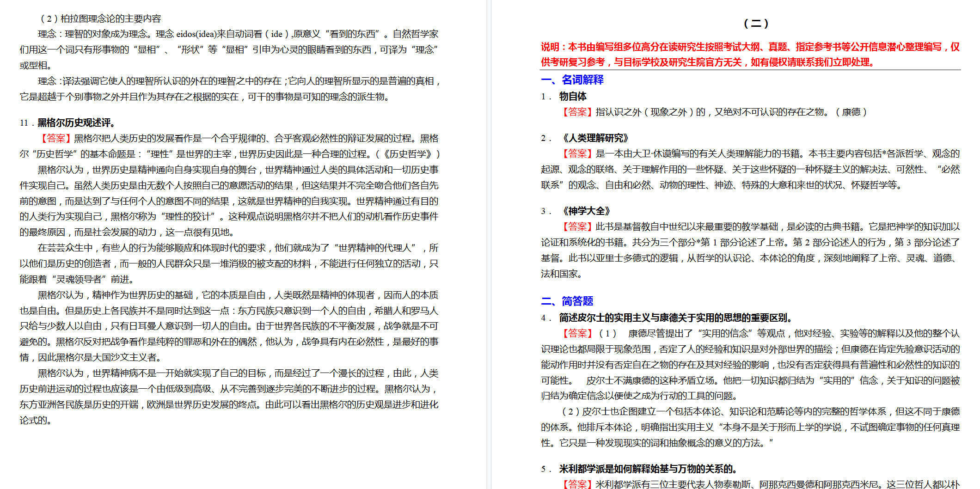Click the question title 《神学大全》

[x=587, y=211]
